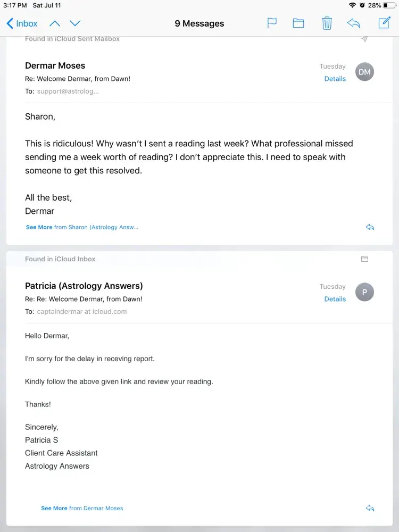This screenshot has width=399, height=532.
Task: Tap the flag message icon
Action: click(272, 23)
